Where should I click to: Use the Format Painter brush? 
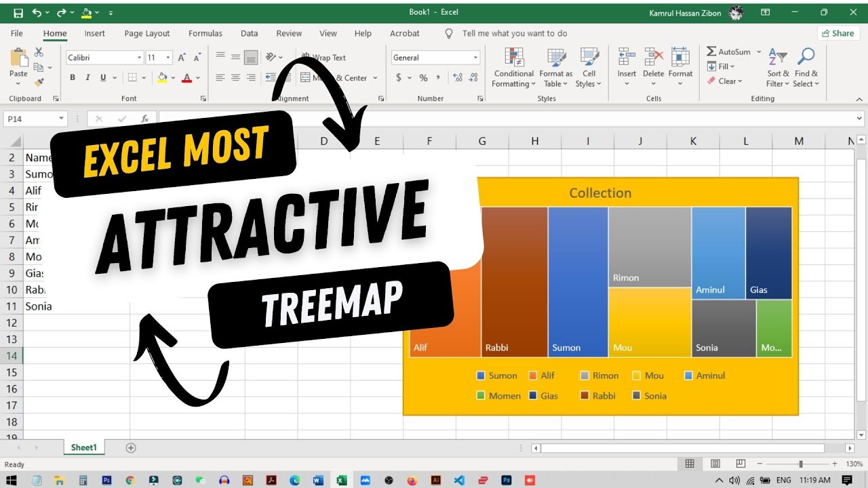click(39, 82)
